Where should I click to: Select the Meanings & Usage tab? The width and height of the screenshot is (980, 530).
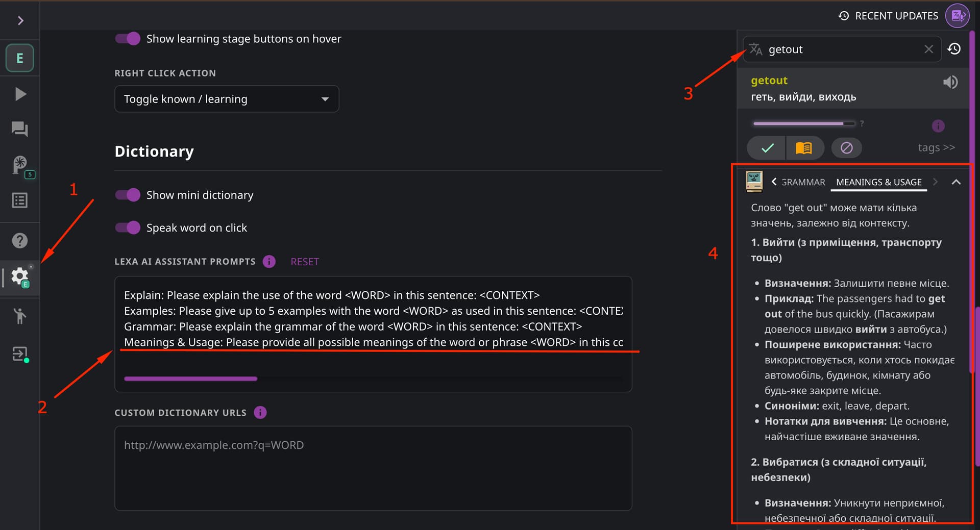(878, 182)
